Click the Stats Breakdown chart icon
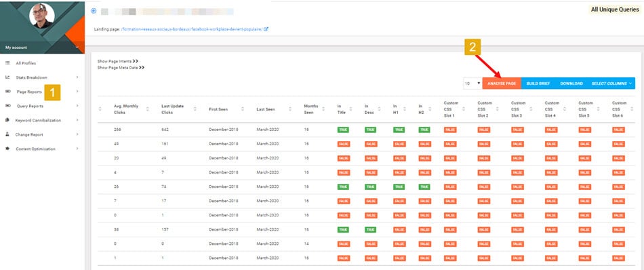This screenshot has height=270, width=644. pyautogui.click(x=7, y=77)
